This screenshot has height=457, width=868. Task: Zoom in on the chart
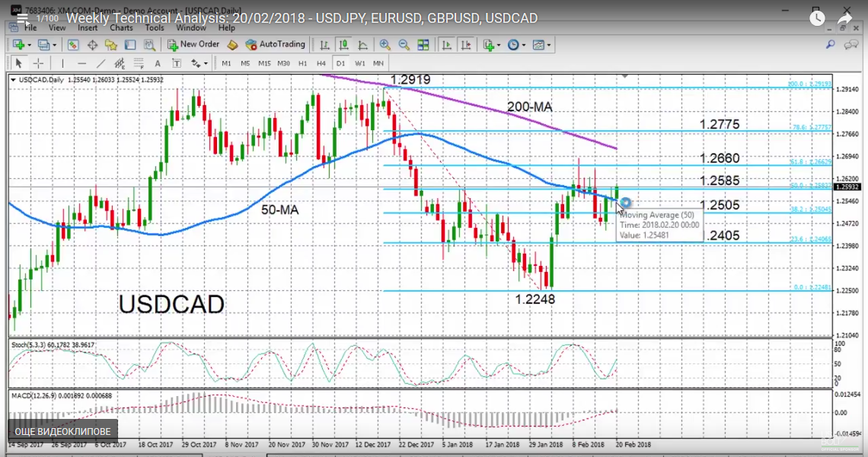pyautogui.click(x=385, y=45)
